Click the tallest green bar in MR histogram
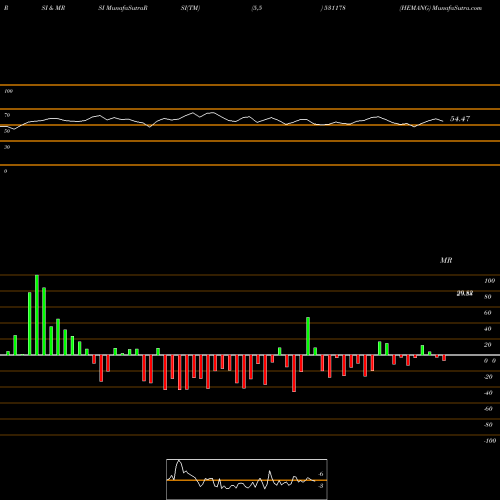500x500 pixels. pyautogui.click(x=37, y=315)
